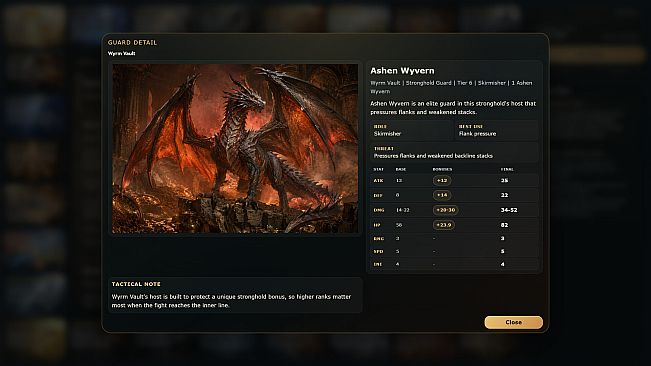Screen dimensions: 651x366
Task: Click the 'Wyrm Vault' subtitle under the header
Action: (121, 53)
